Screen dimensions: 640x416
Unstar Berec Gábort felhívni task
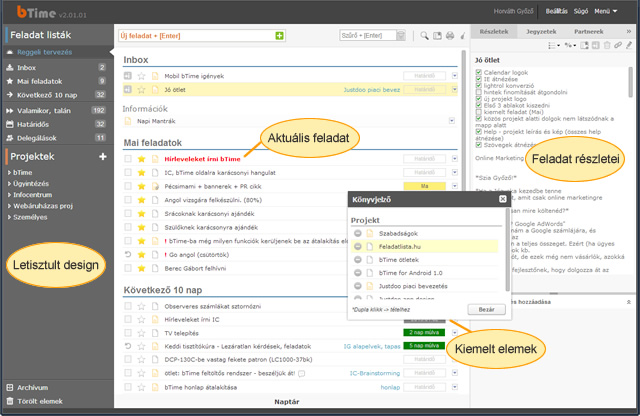click(x=141, y=268)
